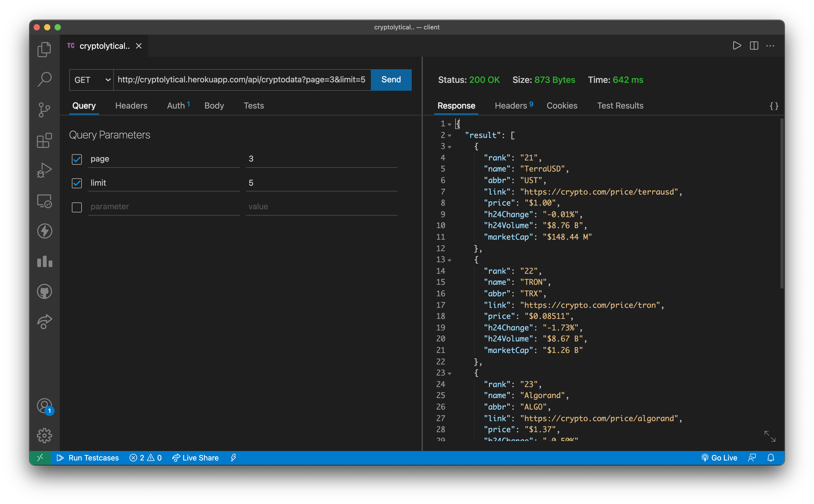
Task: Click the curly braces format icon
Action: point(774,106)
